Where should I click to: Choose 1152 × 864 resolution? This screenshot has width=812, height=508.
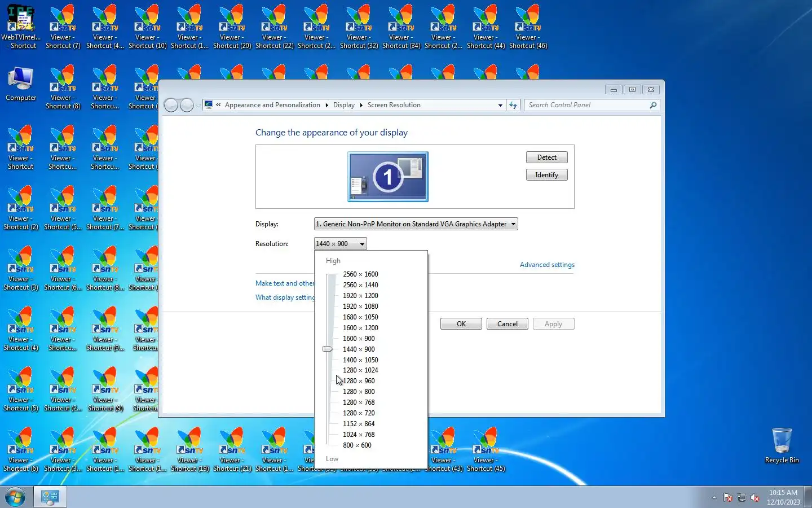[359, 424]
